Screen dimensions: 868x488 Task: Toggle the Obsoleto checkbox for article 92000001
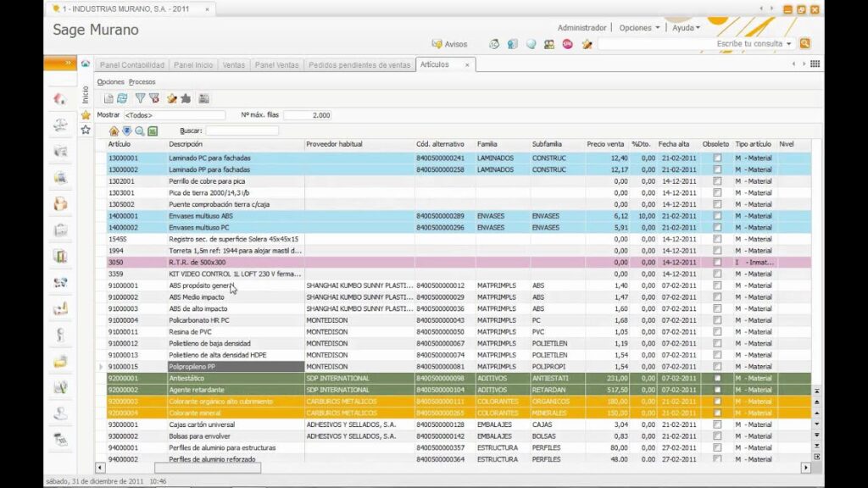tap(716, 378)
